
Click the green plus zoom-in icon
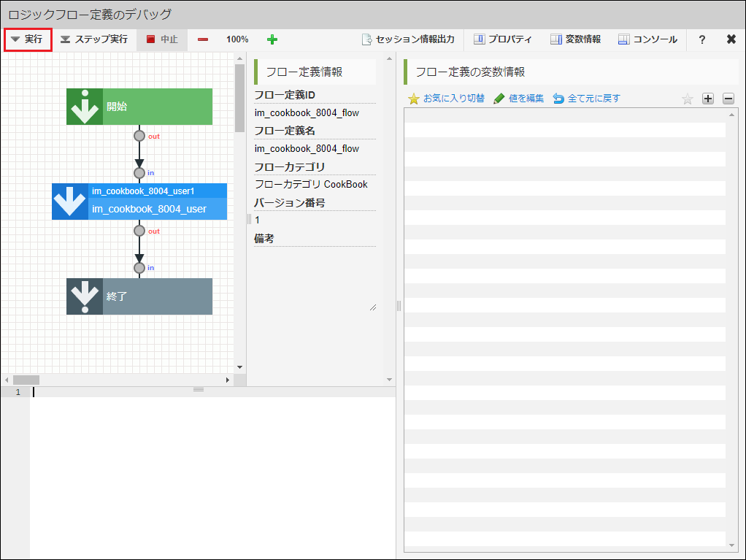coord(272,39)
